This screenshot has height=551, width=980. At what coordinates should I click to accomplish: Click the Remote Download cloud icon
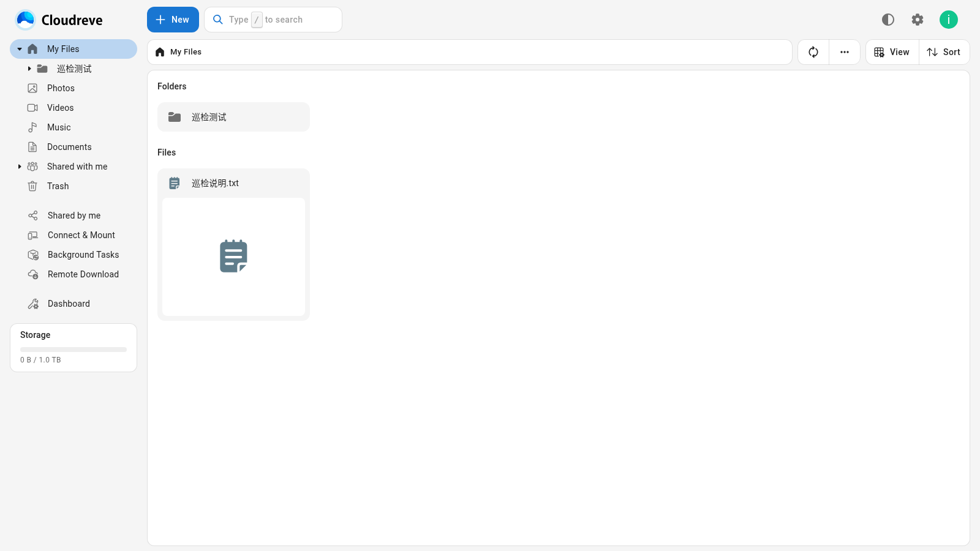coord(33,274)
